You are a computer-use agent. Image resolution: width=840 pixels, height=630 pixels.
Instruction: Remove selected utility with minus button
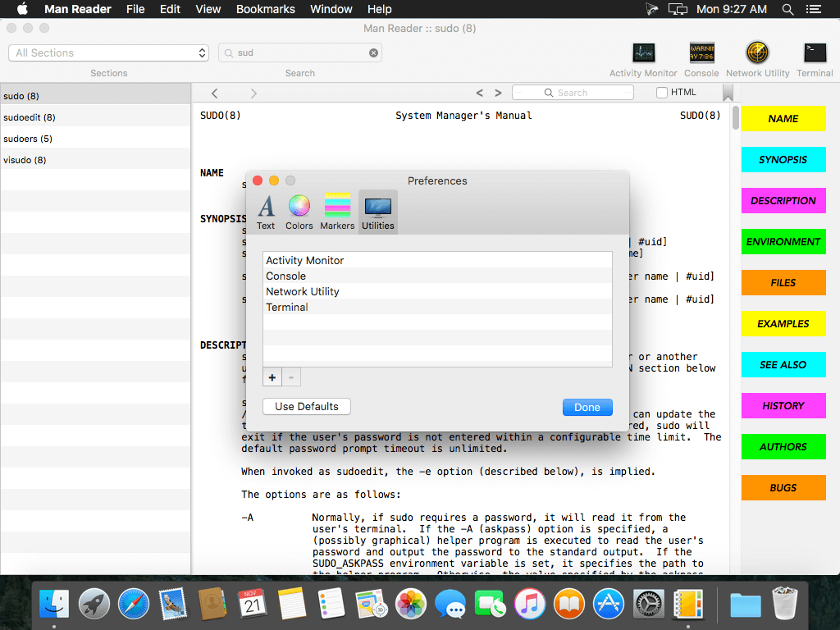coord(291,377)
